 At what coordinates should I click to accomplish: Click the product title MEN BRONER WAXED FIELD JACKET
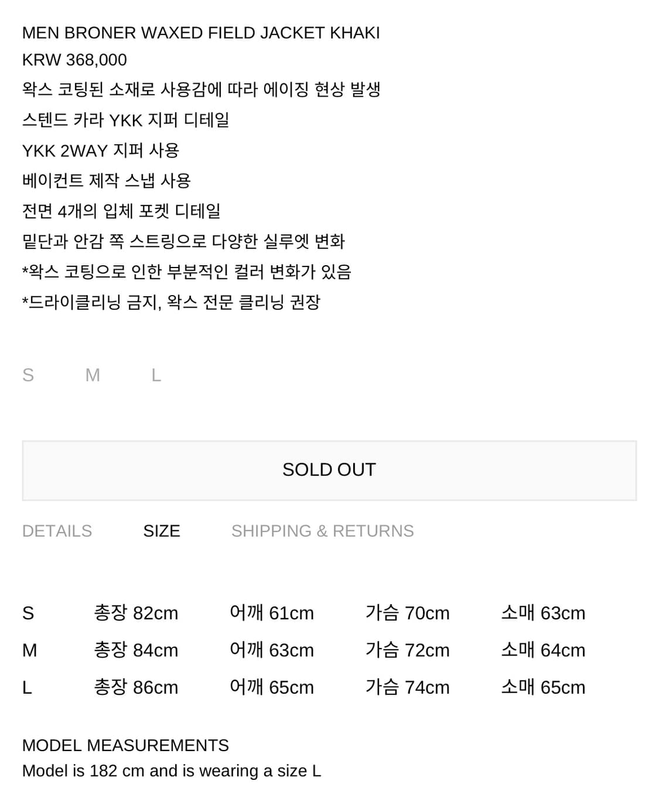click(x=201, y=33)
